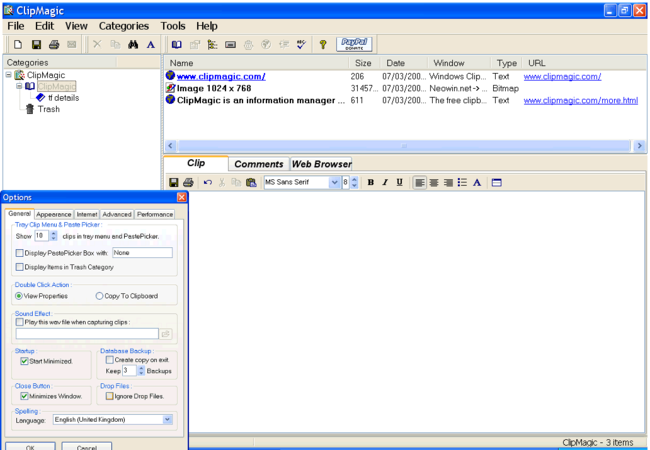This screenshot has height=450, width=650.
Task: Check Ignore Drop Files
Action: click(x=109, y=396)
